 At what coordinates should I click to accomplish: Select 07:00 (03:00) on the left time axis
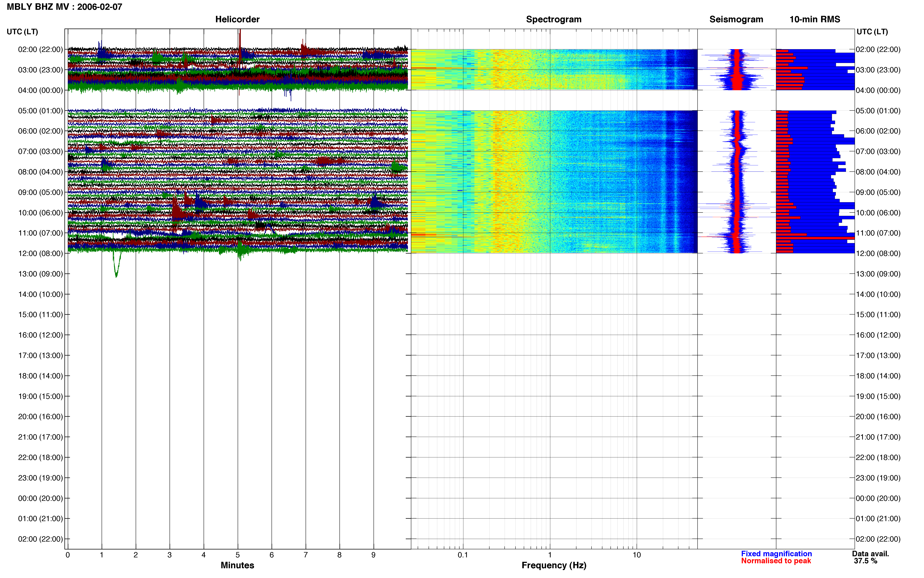(x=41, y=151)
